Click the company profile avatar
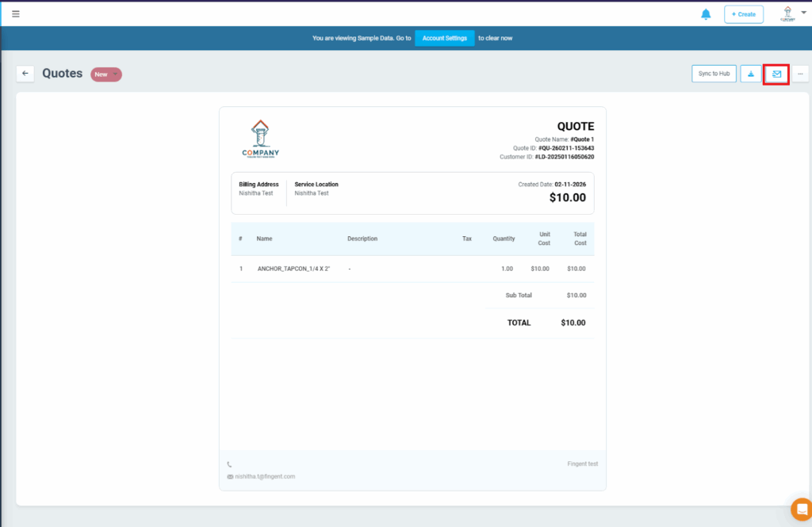The width and height of the screenshot is (812, 527). point(787,13)
